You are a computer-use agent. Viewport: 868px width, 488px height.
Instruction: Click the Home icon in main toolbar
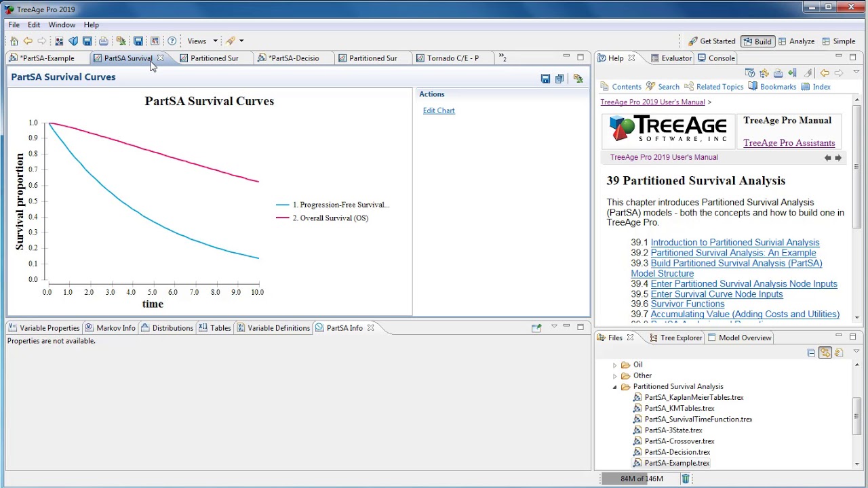(x=14, y=41)
